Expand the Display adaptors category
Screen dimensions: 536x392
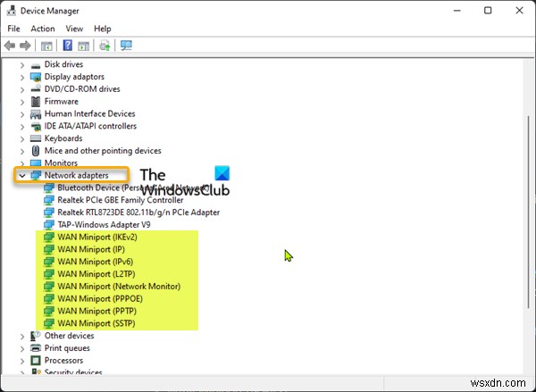pos(22,77)
